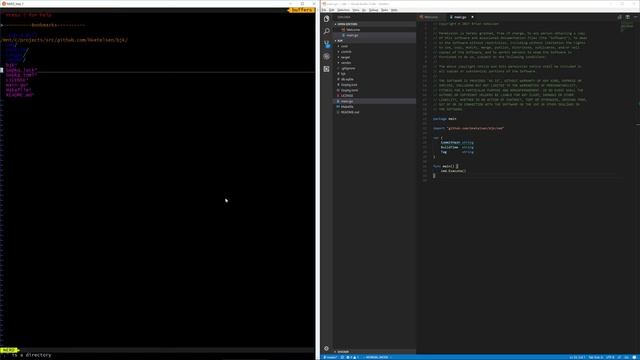640x360 pixels.
Task: Click the project root path line in vim tree
Action: click(64, 40)
